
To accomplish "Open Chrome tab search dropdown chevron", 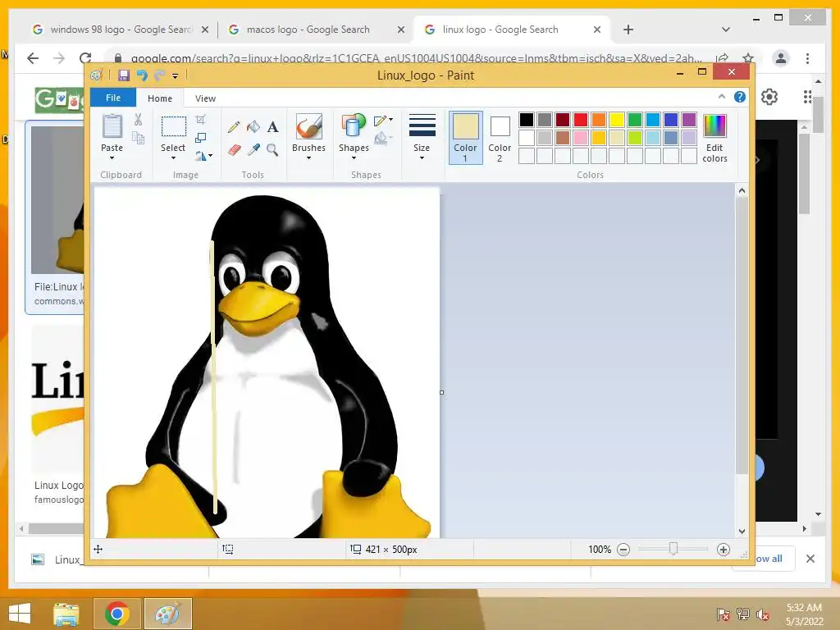I will (x=726, y=30).
